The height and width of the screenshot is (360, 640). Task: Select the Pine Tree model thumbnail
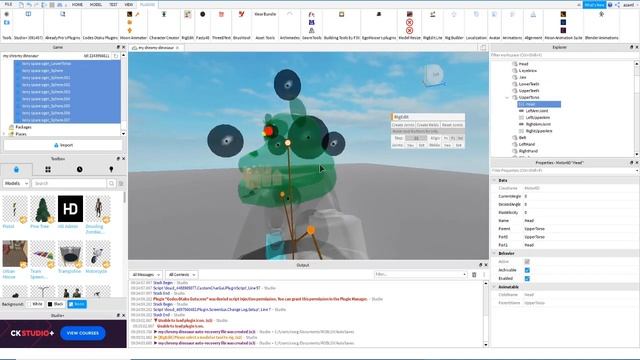(x=42, y=209)
